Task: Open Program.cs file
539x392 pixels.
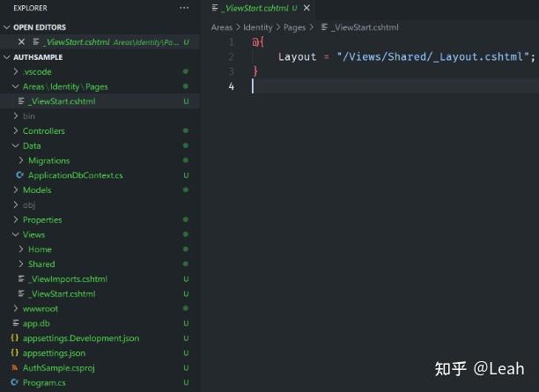Action: tap(100, 382)
